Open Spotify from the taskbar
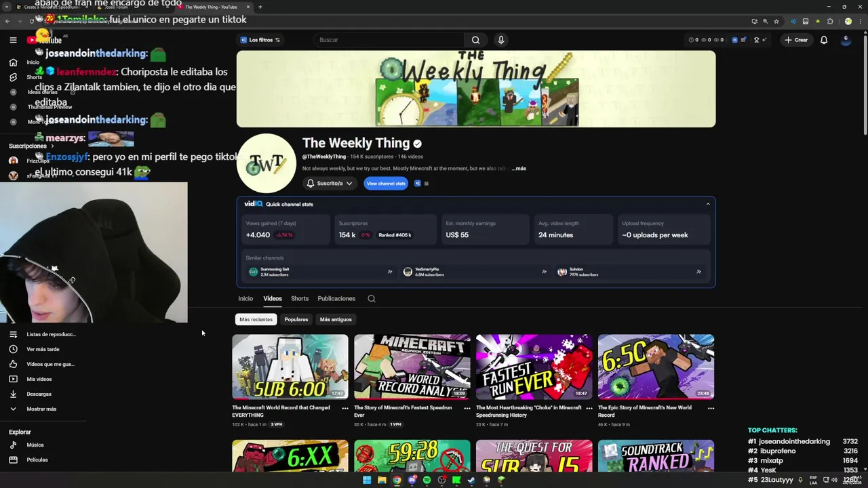 (x=427, y=480)
